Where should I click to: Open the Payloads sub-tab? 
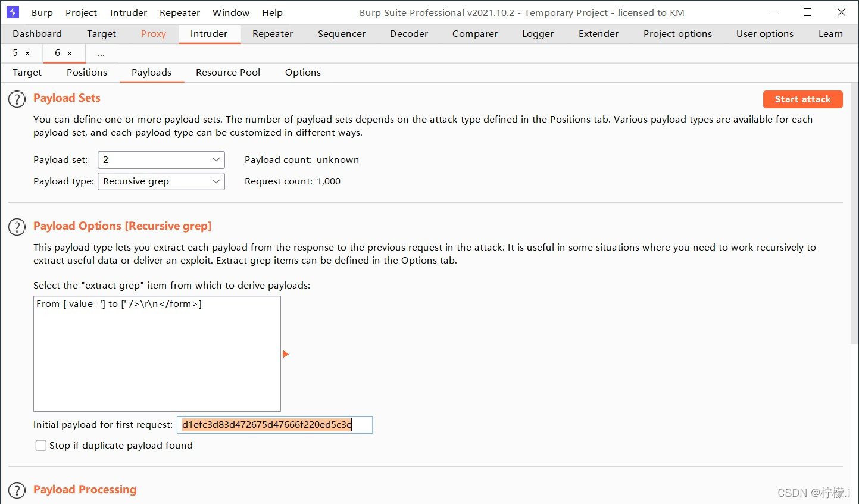[x=152, y=73]
